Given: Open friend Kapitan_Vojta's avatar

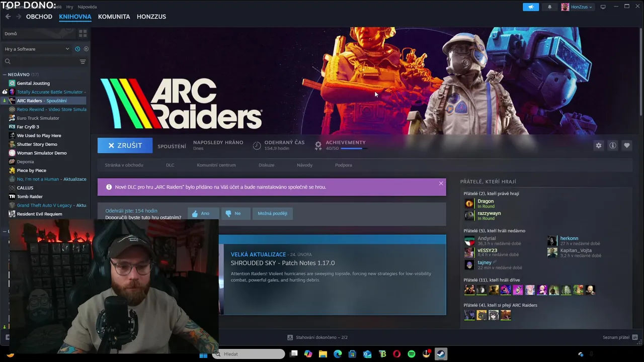Looking at the screenshot, I should pos(552,252).
